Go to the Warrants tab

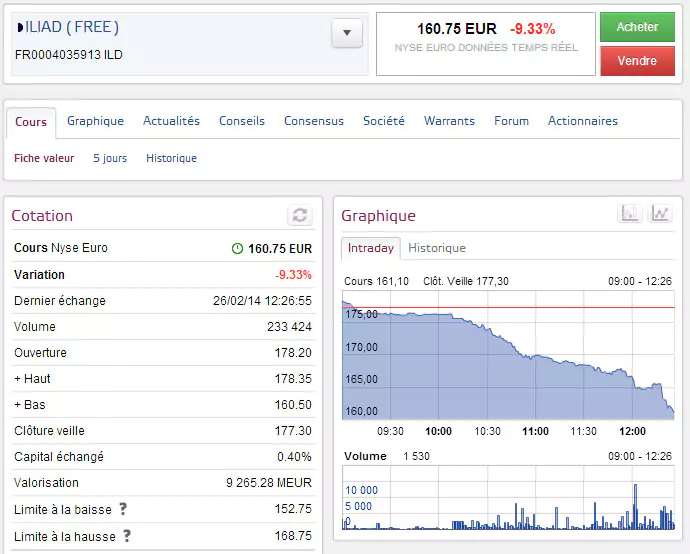449,121
